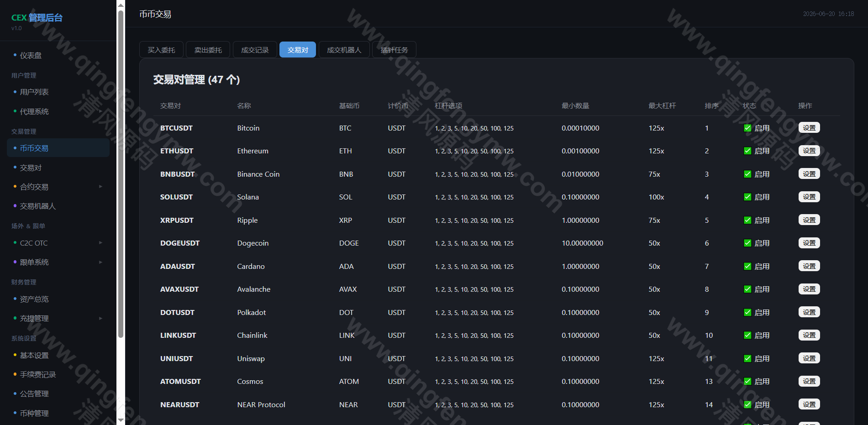Open 设置 for LINKUSDT
Viewport: 868px width, 425px height.
point(809,335)
